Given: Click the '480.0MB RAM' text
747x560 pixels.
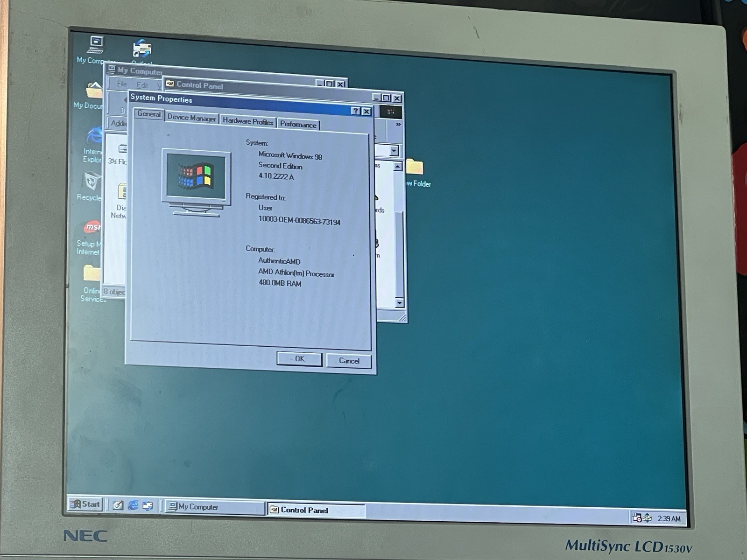Looking at the screenshot, I should pyautogui.click(x=280, y=283).
